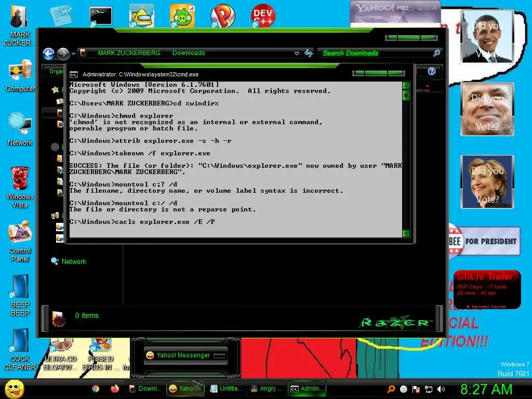Click the FOR PRESIDENT banner gadget
Screen dimensions: 532x399
[484, 241]
